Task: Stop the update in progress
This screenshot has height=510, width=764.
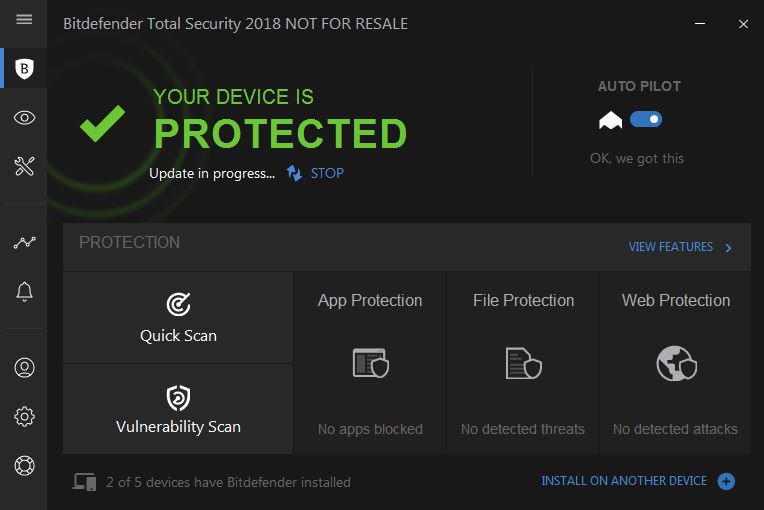Action: (x=327, y=173)
